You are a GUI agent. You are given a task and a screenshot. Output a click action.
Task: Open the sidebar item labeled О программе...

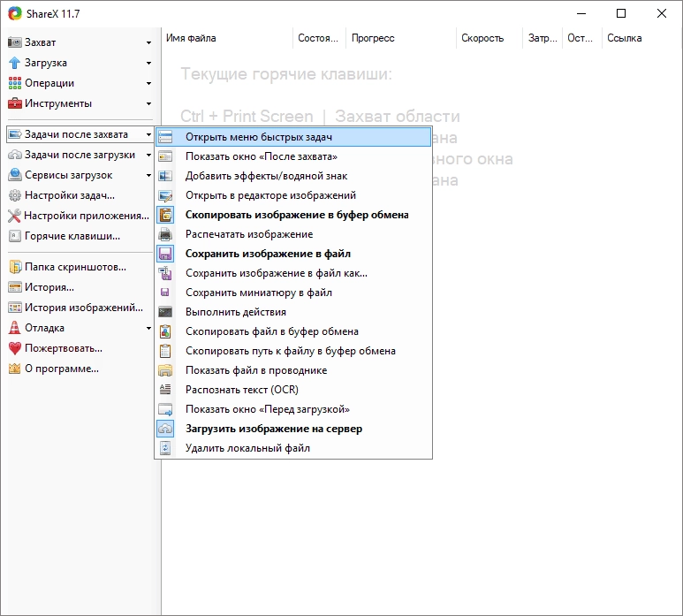pyautogui.click(x=54, y=369)
